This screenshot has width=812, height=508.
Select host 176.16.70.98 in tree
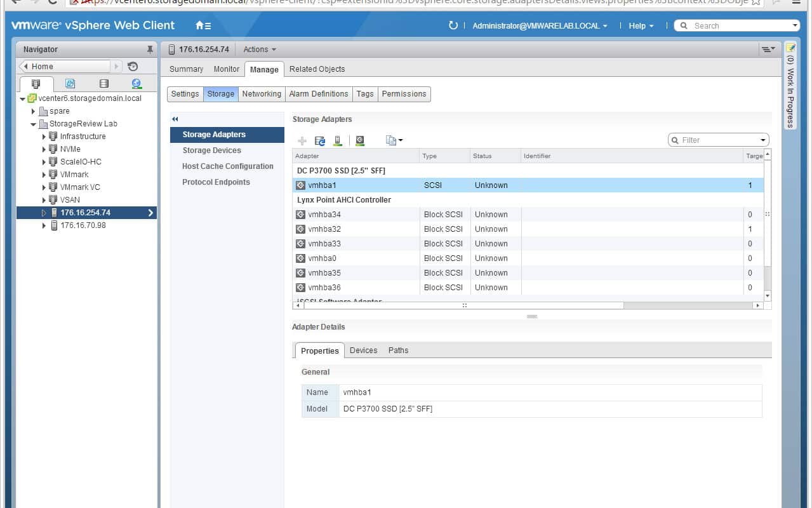click(x=83, y=225)
